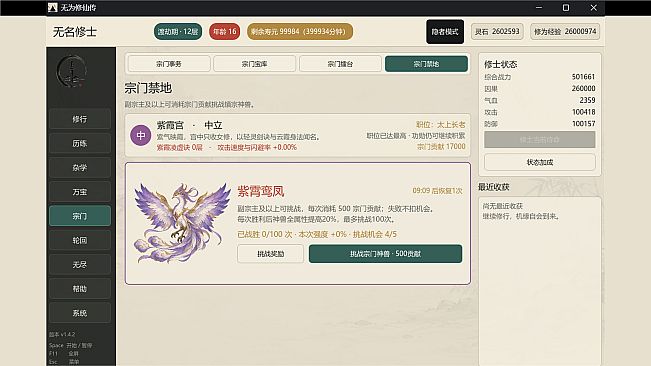Click the 剩余寿元 99984 lifespan badge
The width and height of the screenshot is (651, 366).
pyautogui.click(x=300, y=32)
